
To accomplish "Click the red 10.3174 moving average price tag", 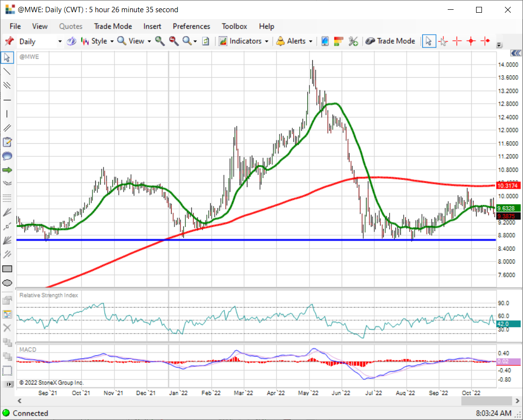I will pyautogui.click(x=508, y=185).
